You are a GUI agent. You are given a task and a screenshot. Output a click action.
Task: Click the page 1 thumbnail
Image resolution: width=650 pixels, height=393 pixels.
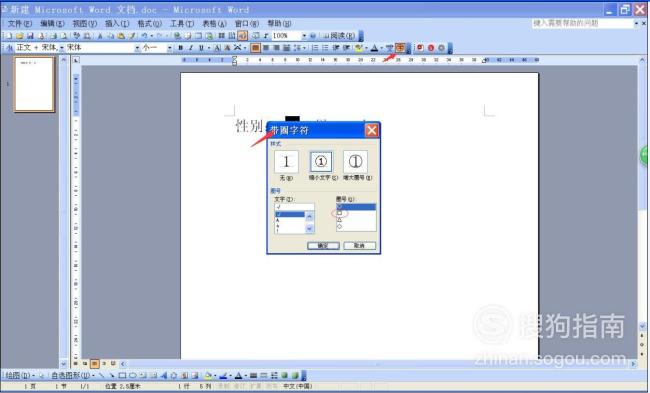34,84
